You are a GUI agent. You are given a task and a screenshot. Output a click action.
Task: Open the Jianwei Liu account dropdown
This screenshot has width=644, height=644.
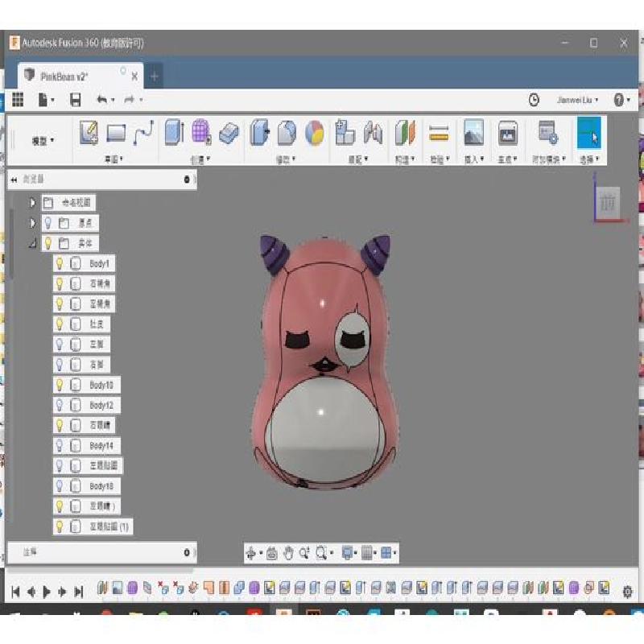pyautogui.click(x=577, y=100)
